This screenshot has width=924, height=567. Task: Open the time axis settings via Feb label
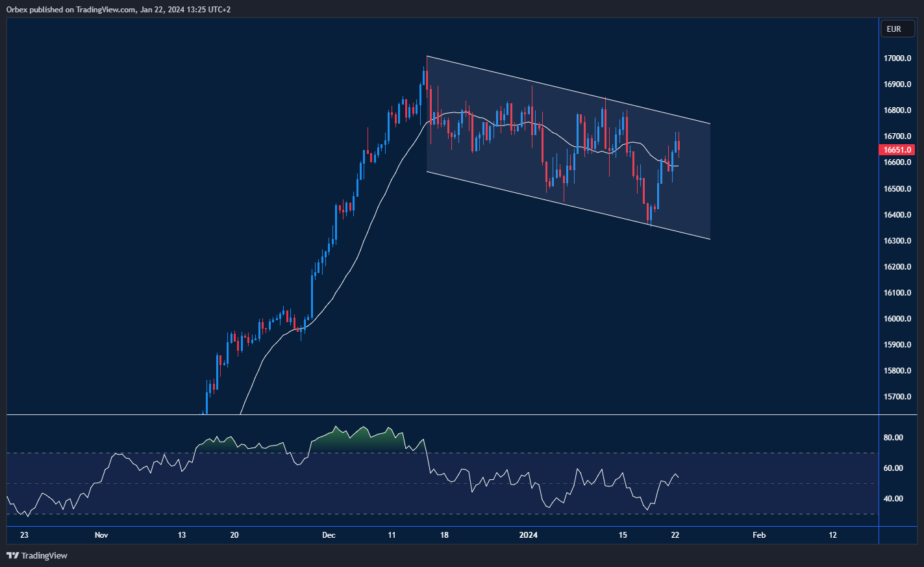coord(758,535)
